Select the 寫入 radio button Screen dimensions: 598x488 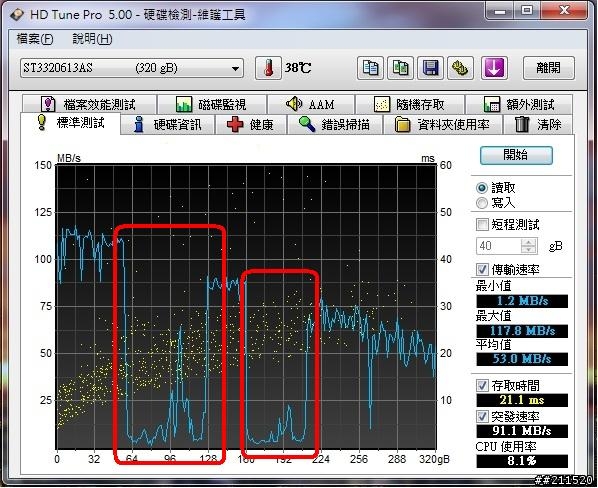(482, 203)
